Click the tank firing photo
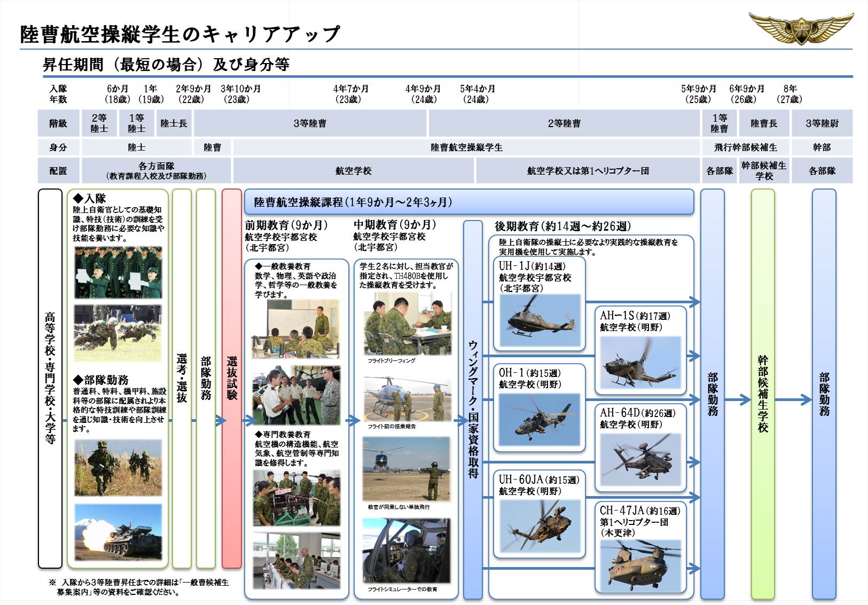This screenshot has width=868, height=605. tap(118, 533)
